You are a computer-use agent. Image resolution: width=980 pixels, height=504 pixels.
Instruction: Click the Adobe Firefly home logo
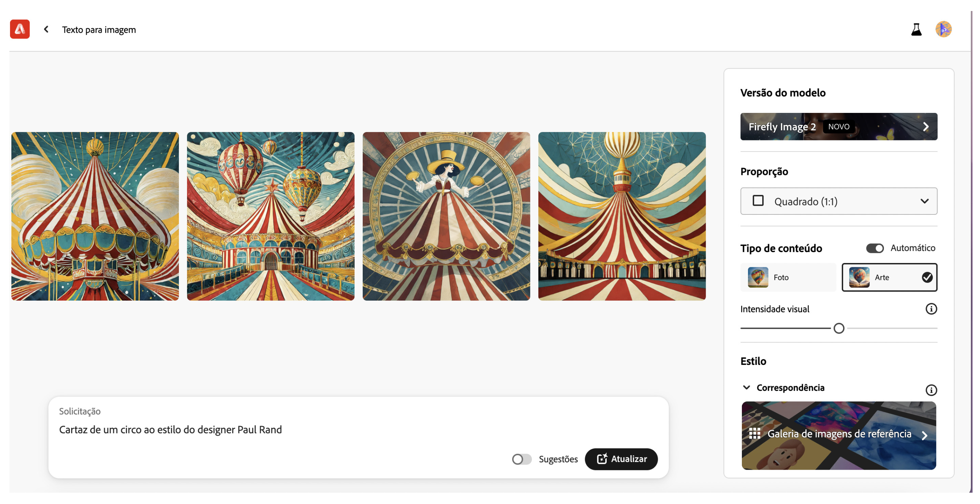[x=20, y=29]
